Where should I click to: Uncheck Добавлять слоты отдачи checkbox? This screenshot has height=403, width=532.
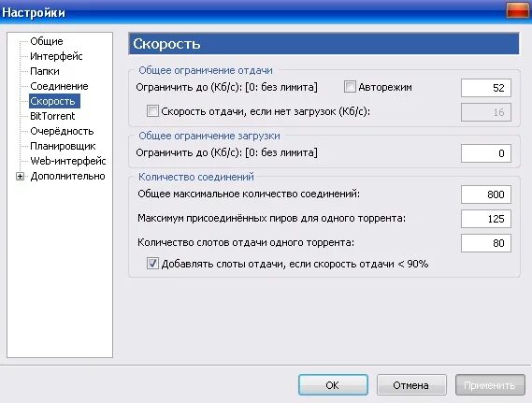[x=152, y=264]
